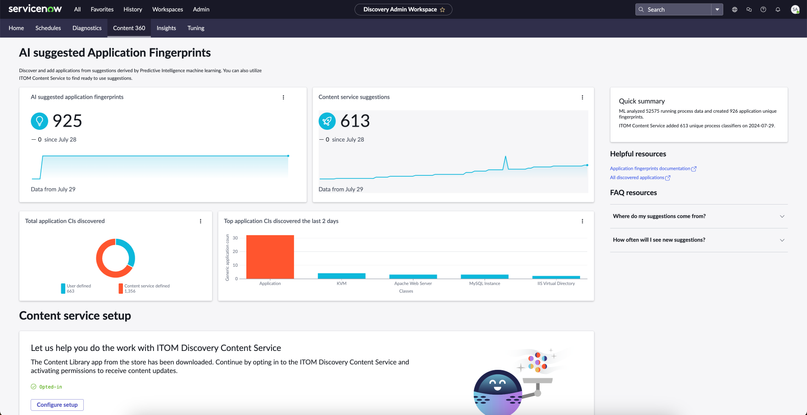Click the rocket icon beside 613
The image size is (807, 415).
pos(327,121)
